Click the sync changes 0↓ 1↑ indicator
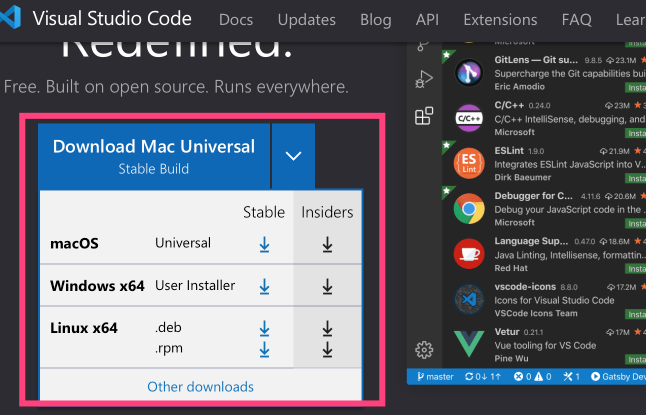The width and height of the screenshot is (646, 415). pos(483,377)
